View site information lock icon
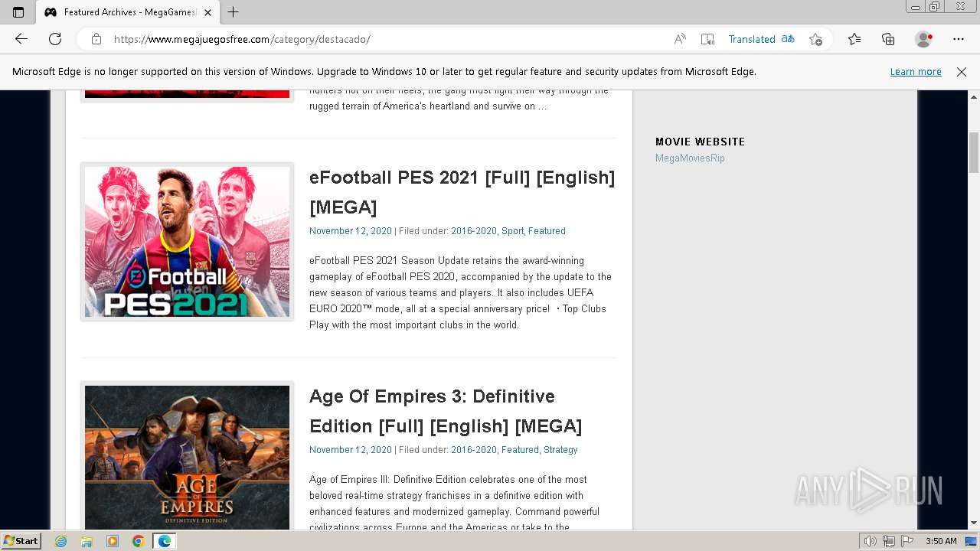 coord(96,39)
